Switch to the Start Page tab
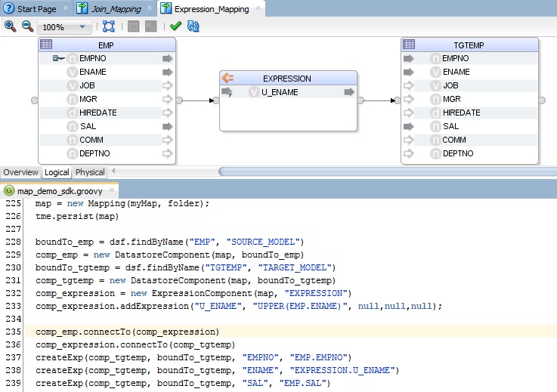This screenshot has width=557, height=392. tap(38, 9)
